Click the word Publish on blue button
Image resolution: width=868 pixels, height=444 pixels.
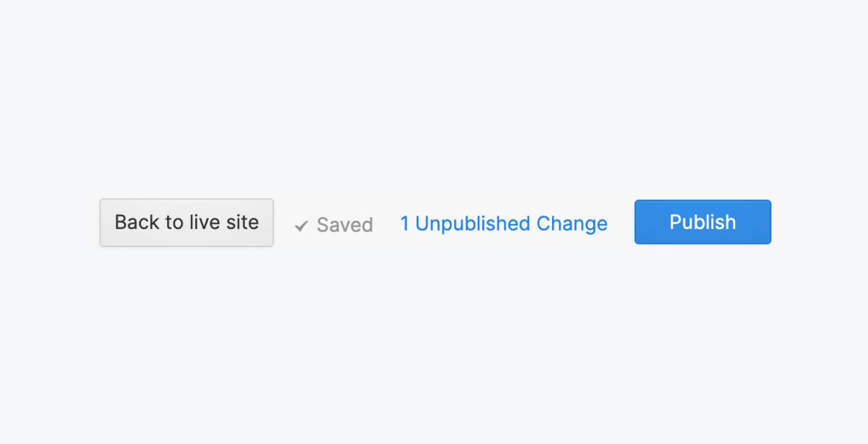(703, 222)
